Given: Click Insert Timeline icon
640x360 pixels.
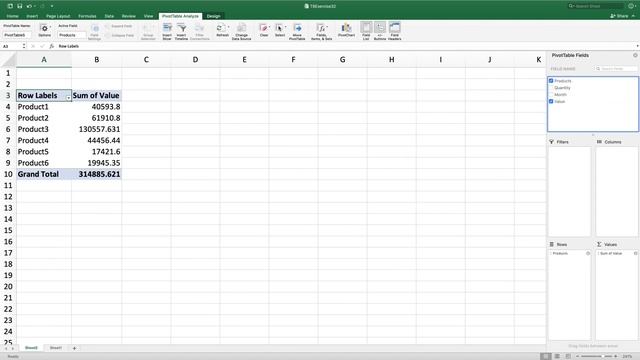Looking at the screenshot, I should (x=182, y=28).
